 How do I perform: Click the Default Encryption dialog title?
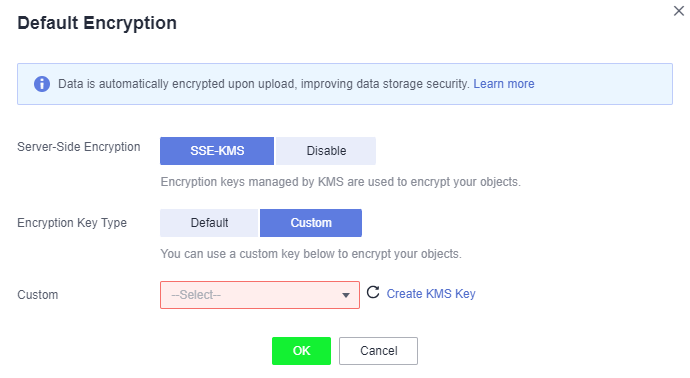tap(97, 23)
